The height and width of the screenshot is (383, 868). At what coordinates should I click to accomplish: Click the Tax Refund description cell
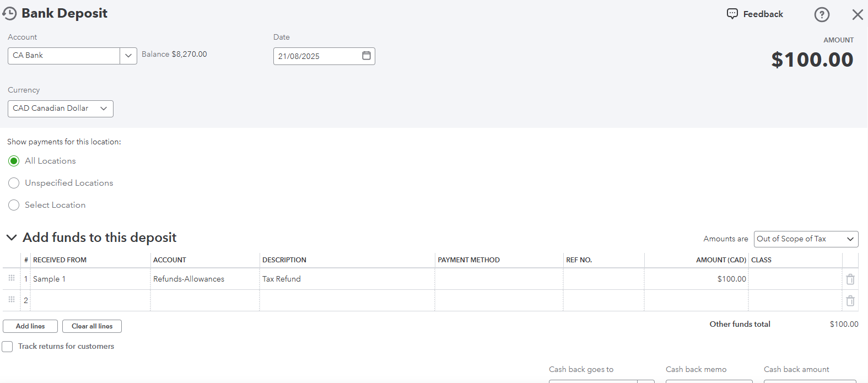(347, 279)
